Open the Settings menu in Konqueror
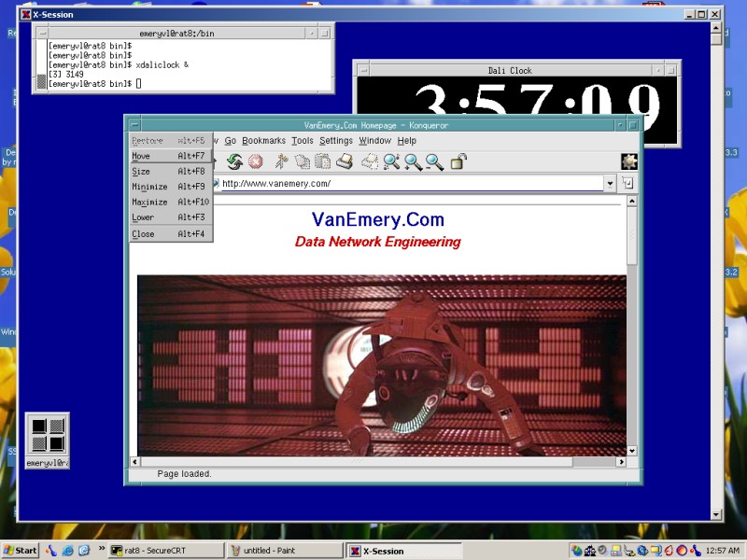 point(336,141)
